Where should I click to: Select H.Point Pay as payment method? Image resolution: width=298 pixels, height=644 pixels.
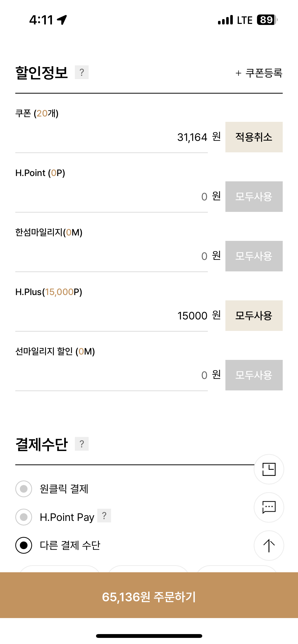click(24, 517)
